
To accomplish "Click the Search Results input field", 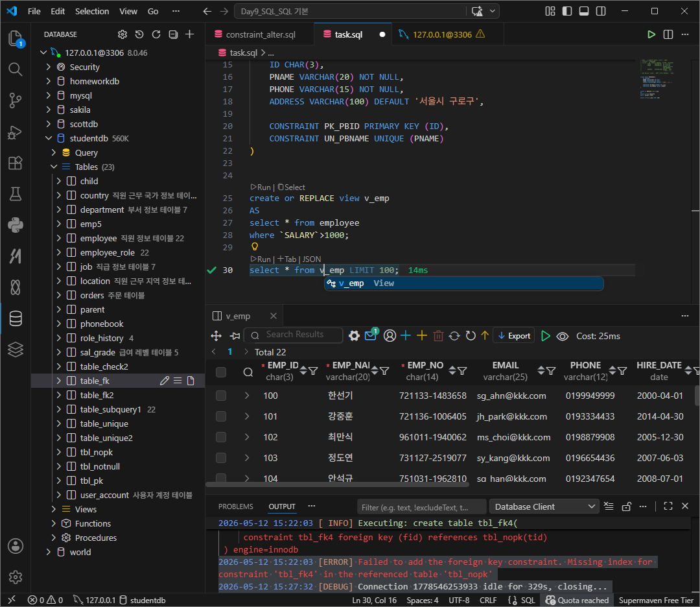I will (x=294, y=335).
